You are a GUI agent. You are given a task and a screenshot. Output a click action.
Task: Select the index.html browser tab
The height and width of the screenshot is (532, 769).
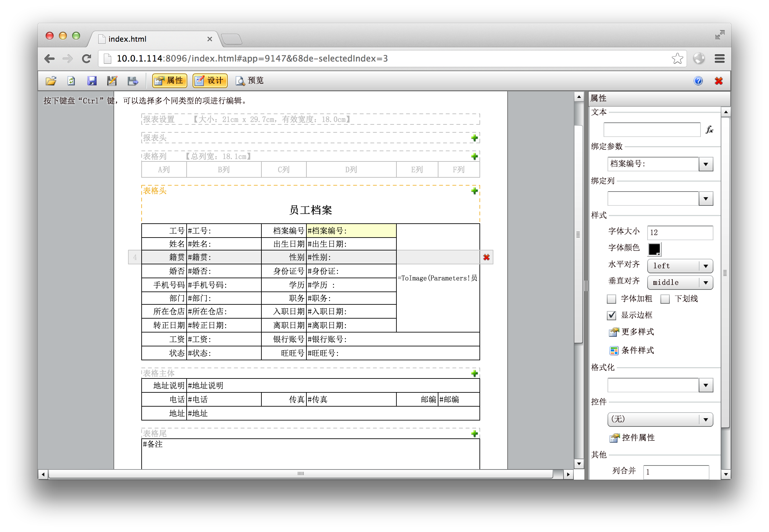click(153, 39)
